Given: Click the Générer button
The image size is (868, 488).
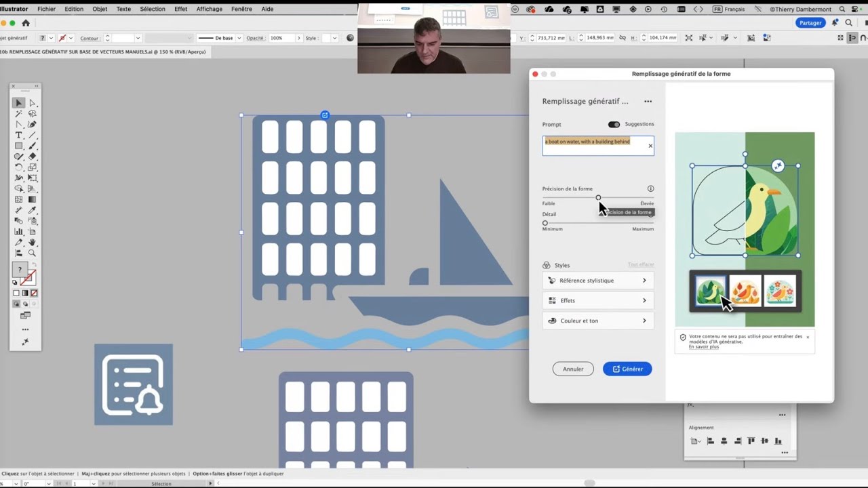Looking at the screenshot, I should tap(627, 369).
